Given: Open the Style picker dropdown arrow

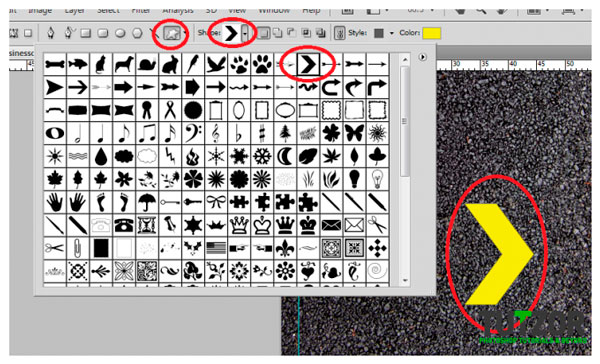Looking at the screenshot, I should click(x=391, y=34).
